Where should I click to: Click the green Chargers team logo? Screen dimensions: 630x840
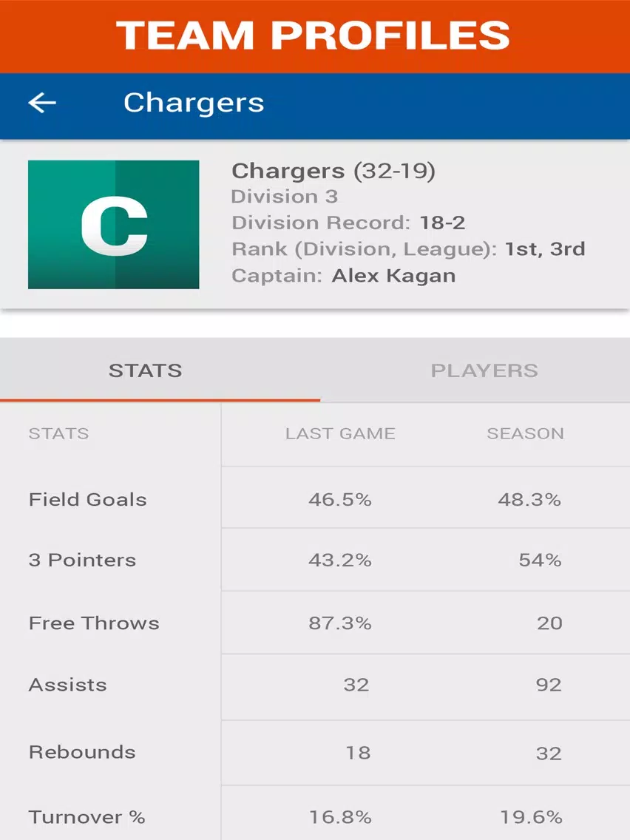[x=113, y=224]
